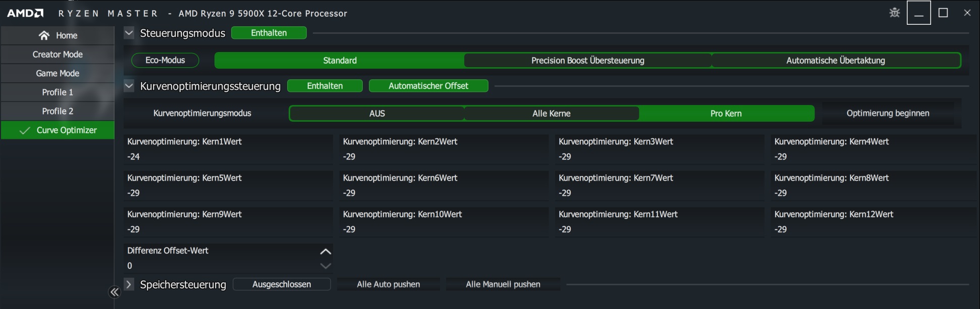Expand the Speichersteuerung section
Screen dimensions: 980x309
pos(129,284)
